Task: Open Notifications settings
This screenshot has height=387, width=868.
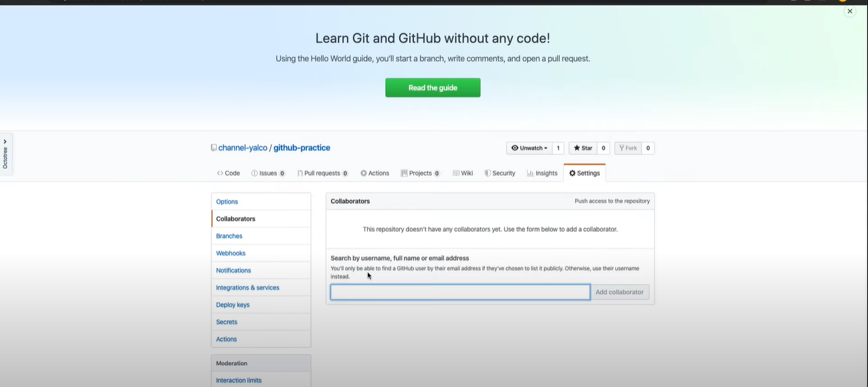Action: pos(261,271)
